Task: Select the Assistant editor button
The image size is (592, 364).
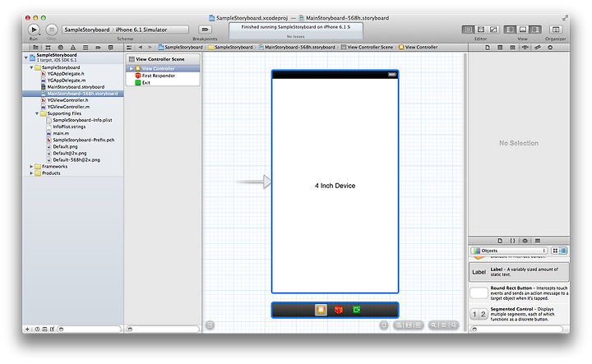Action: 481,30
